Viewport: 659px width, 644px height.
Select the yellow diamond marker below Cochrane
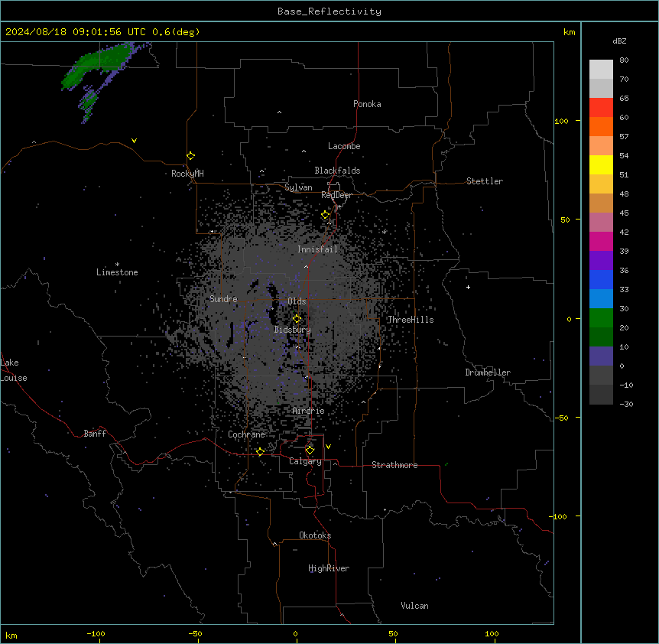pyautogui.click(x=260, y=451)
